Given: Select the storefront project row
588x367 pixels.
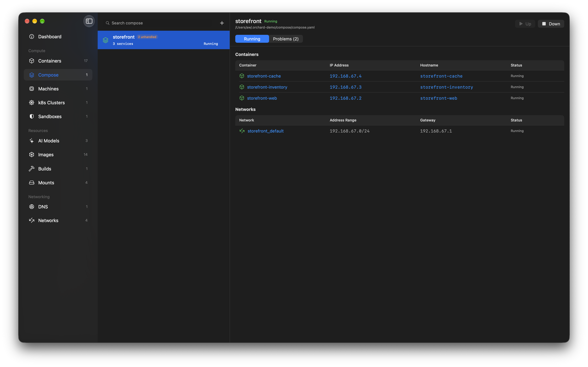Looking at the screenshot, I should pos(163,40).
